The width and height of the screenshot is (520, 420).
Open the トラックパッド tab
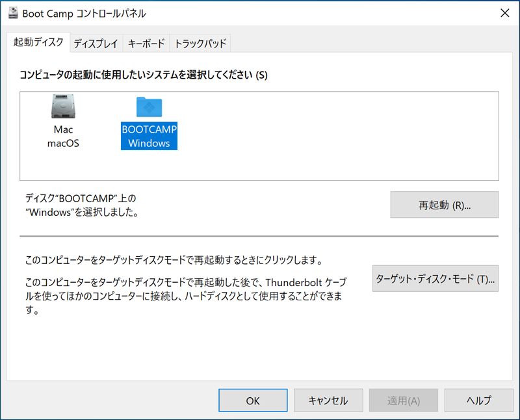[x=200, y=44]
